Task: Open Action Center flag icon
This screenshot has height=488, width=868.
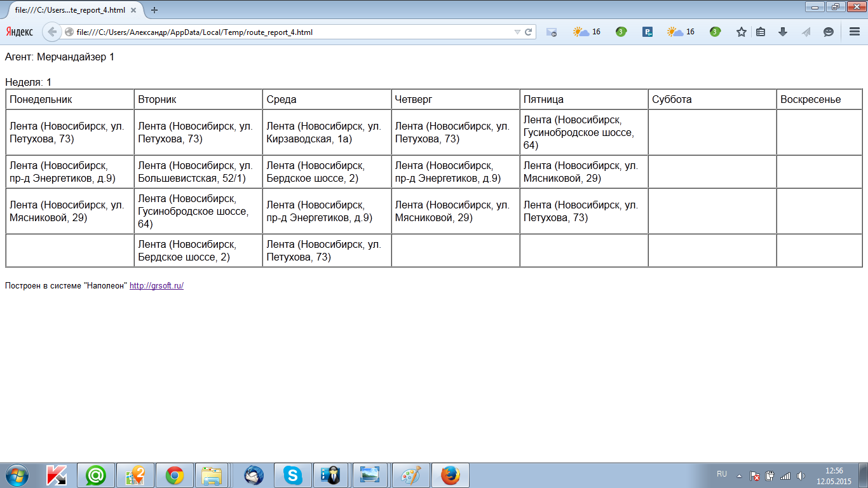Action: point(755,475)
